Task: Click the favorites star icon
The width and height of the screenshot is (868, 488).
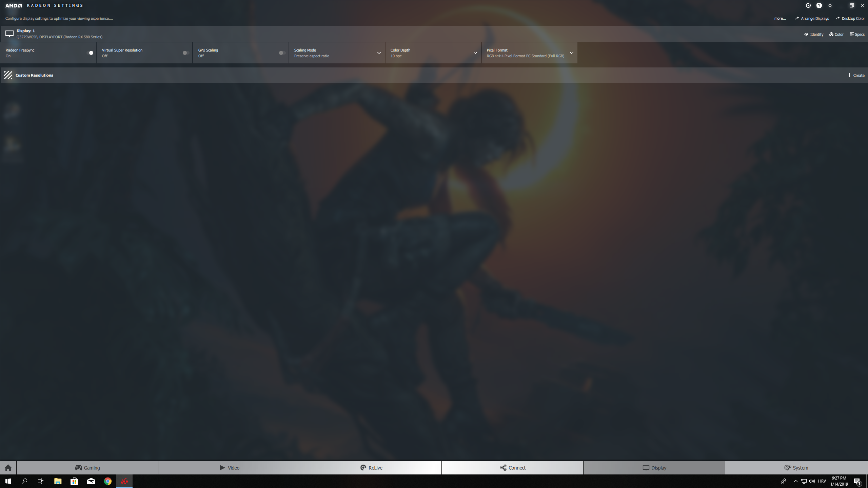Action: point(830,5)
